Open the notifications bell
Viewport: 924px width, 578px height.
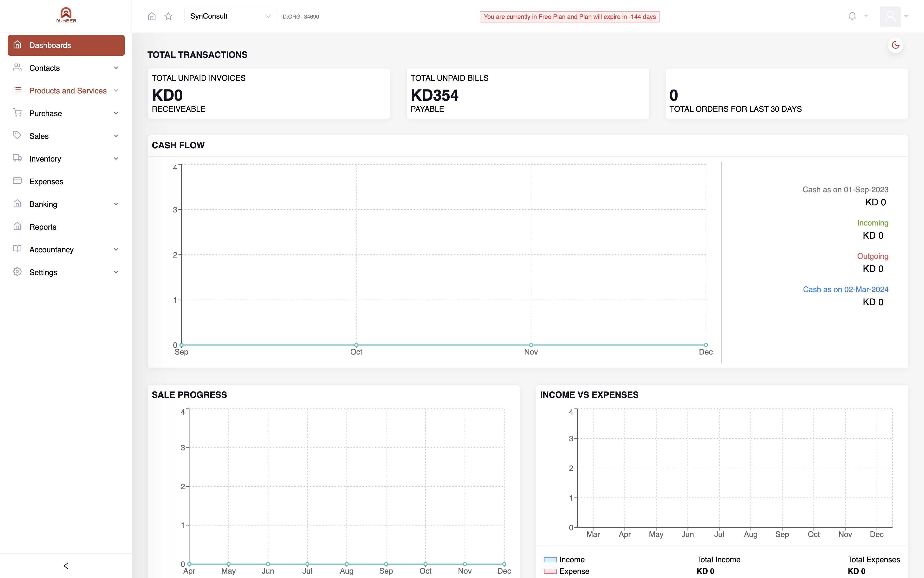click(x=852, y=16)
